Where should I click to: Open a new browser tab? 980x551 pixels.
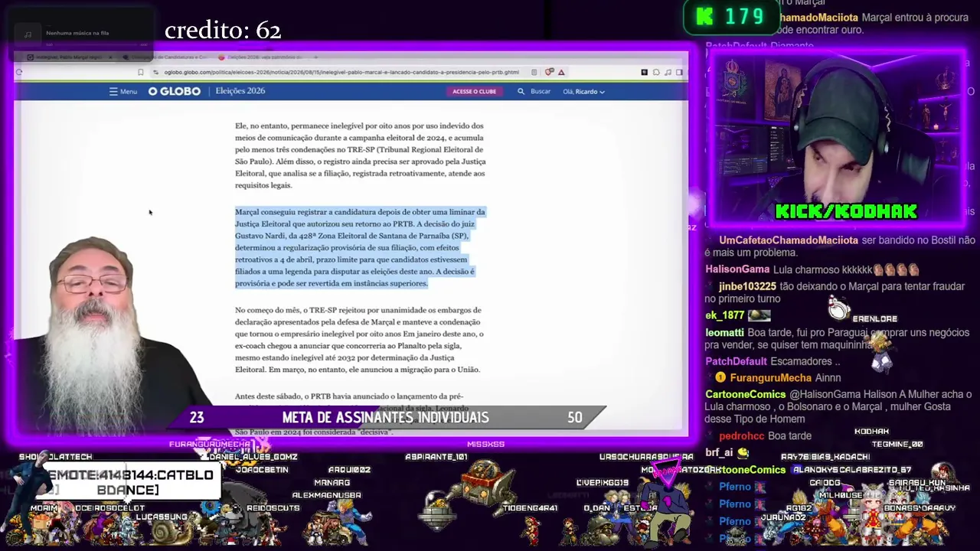point(315,57)
